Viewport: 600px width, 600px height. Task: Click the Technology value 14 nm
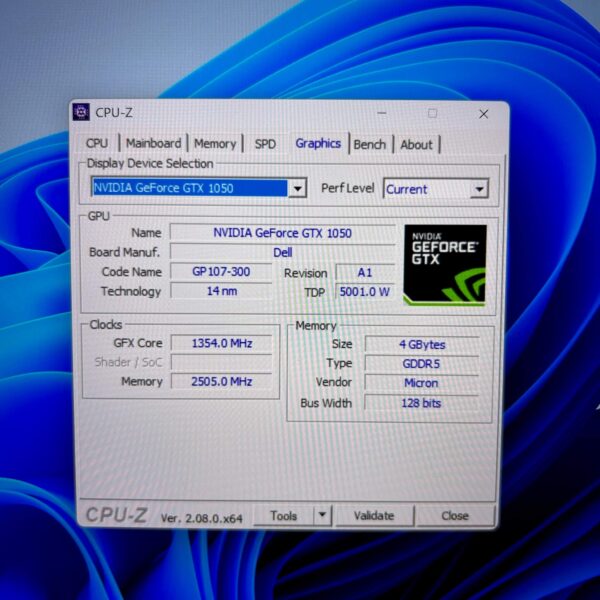pyautogui.click(x=221, y=291)
